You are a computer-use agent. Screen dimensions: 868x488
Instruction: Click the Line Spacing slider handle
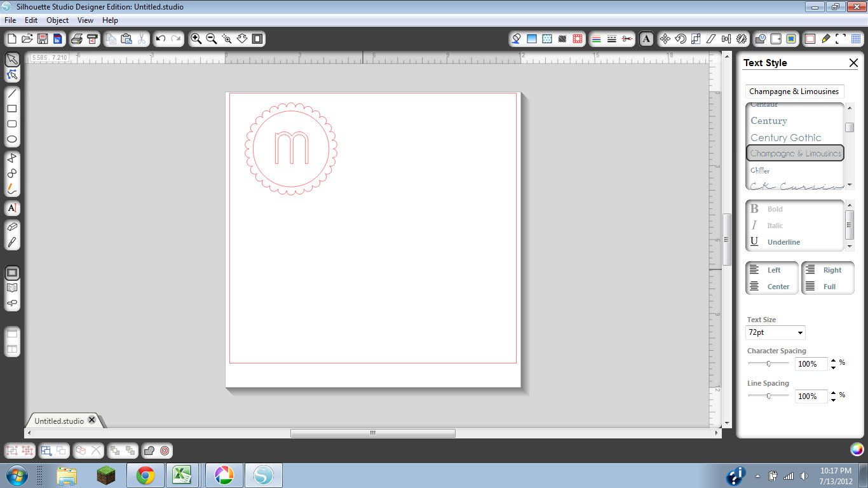coord(768,395)
